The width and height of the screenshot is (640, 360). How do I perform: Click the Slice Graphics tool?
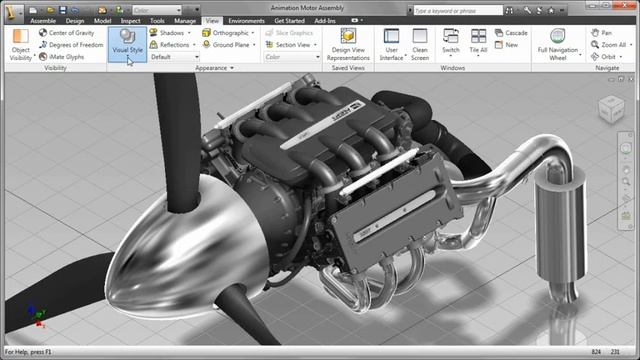pyautogui.click(x=289, y=33)
